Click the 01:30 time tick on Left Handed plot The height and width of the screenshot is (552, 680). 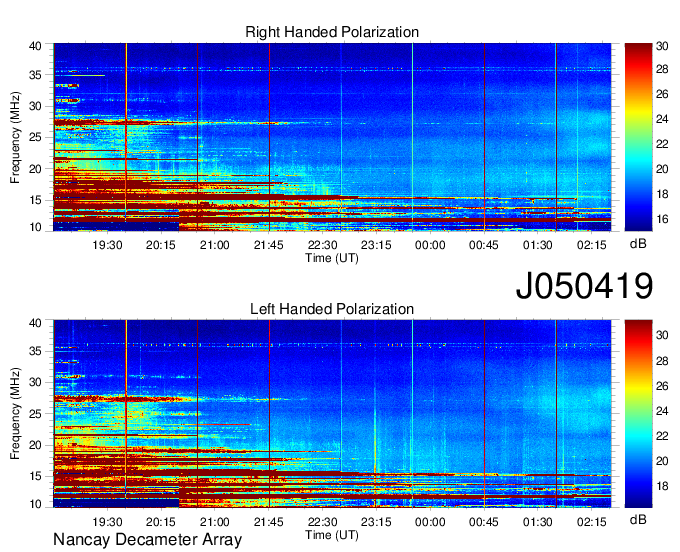(538, 522)
